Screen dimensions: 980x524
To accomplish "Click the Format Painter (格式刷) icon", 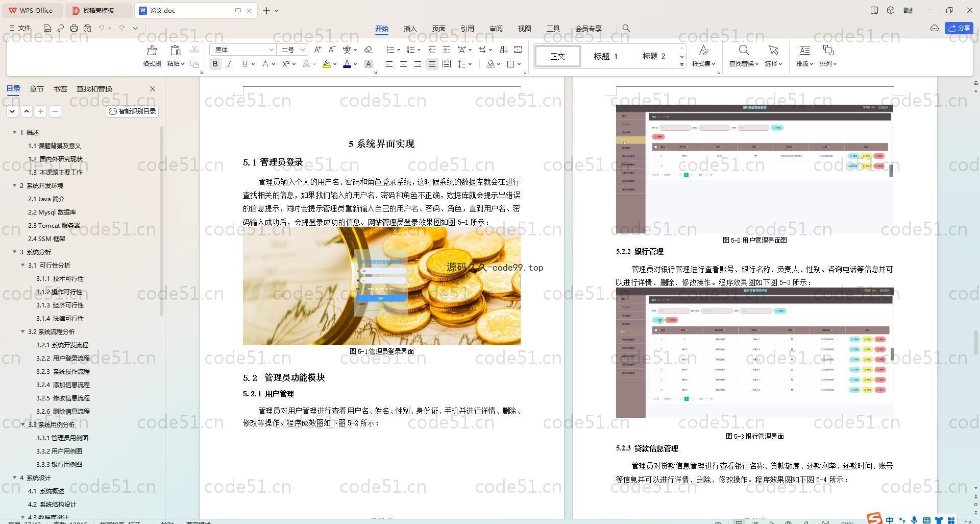I will (x=152, y=55).
